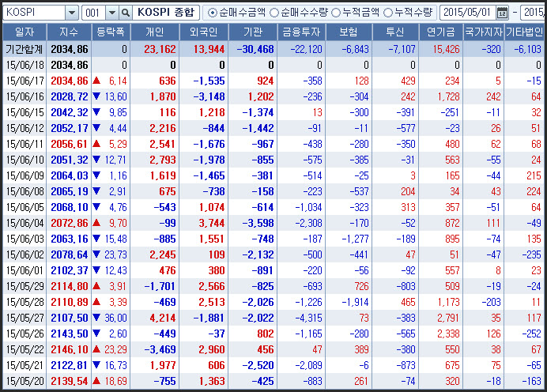Viewport: 547px width, 392px height.
Task: Click pension value 2,338 on 15/05/26
Action: click(x=448, y=334)
